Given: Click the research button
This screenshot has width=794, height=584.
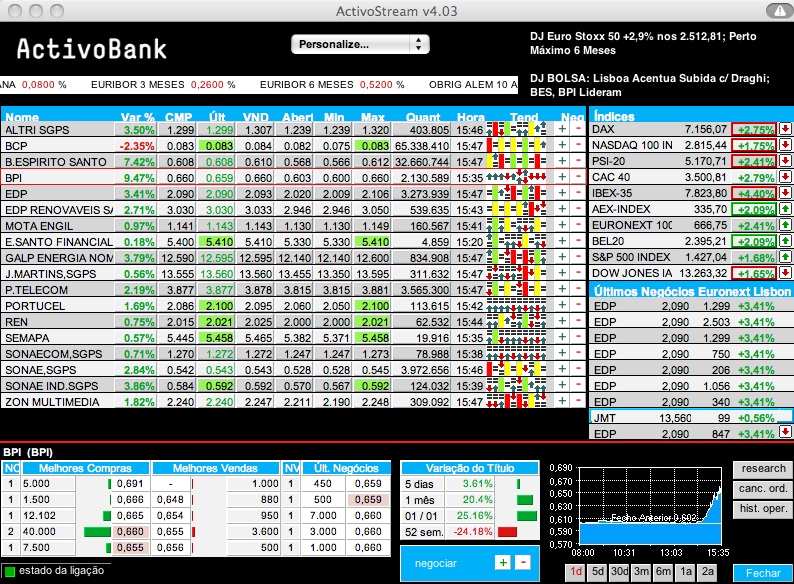Looking at the screenshot, I should pyautogui.click(x=763, y=469).
